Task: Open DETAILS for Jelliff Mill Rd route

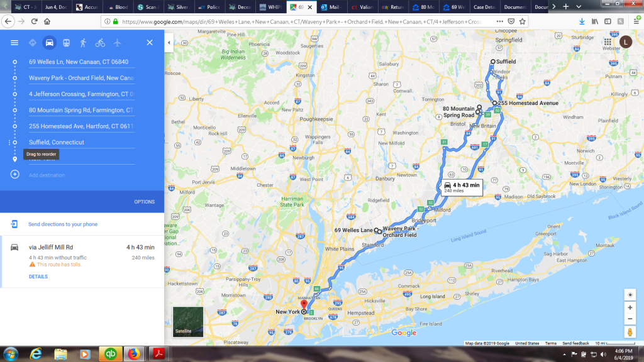Action: click(38, 277)
